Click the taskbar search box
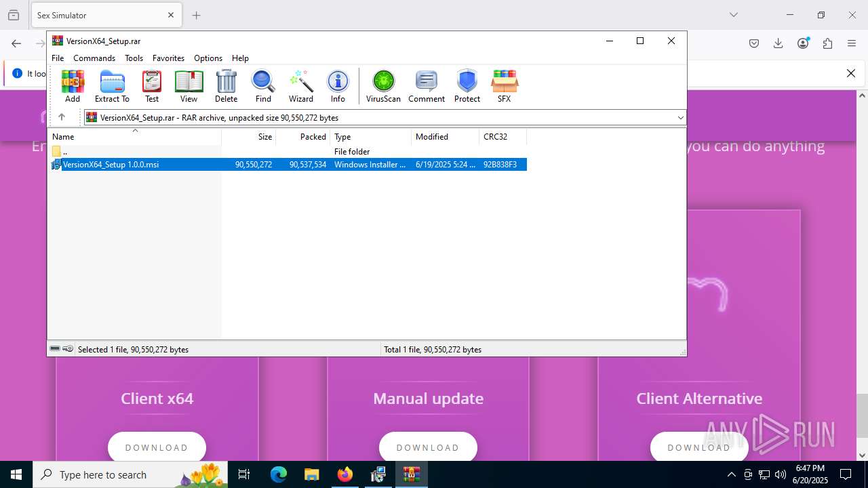868x488 pixels. click(x=130, y=474)
